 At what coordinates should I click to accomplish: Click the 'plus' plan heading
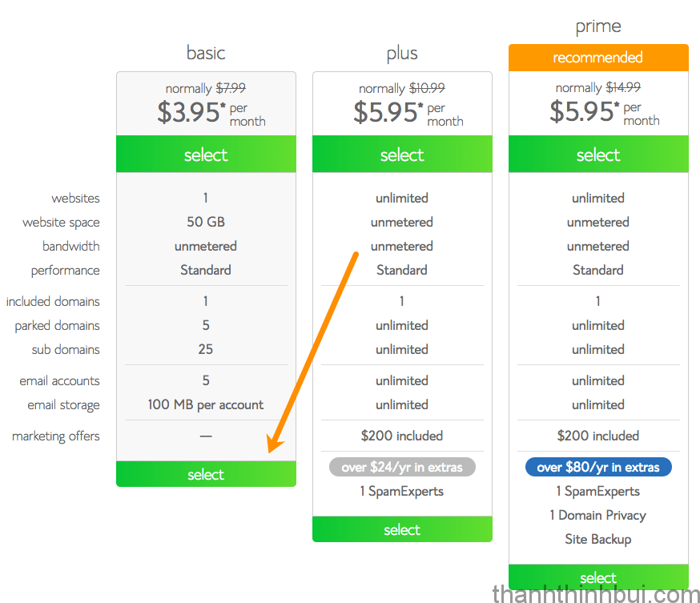402,54
